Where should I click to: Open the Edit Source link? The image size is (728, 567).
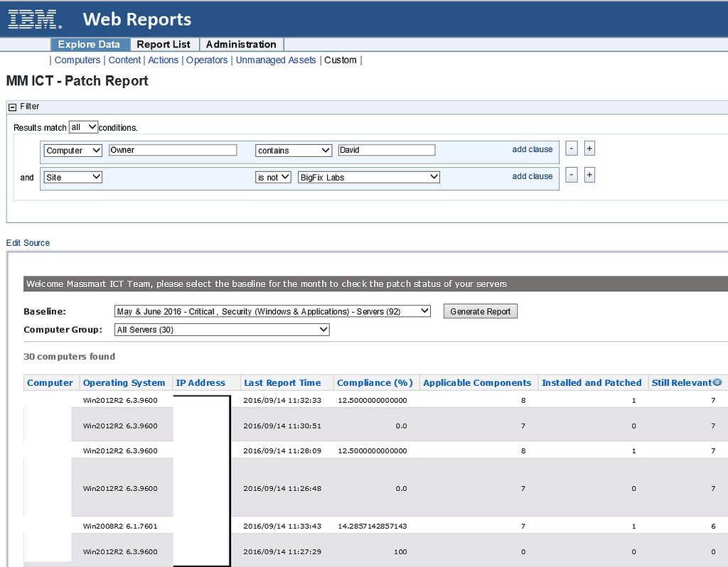pos(28,242)
